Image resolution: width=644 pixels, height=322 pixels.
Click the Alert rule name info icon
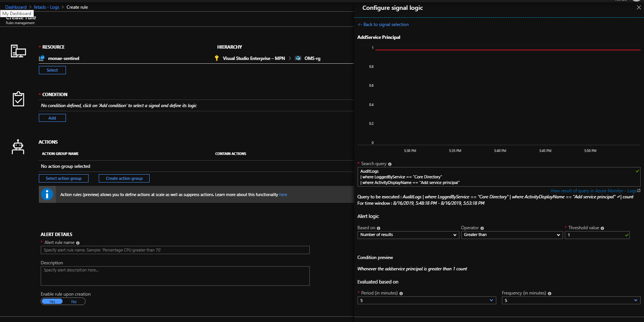pyautogui.click(x=78, y=243)
